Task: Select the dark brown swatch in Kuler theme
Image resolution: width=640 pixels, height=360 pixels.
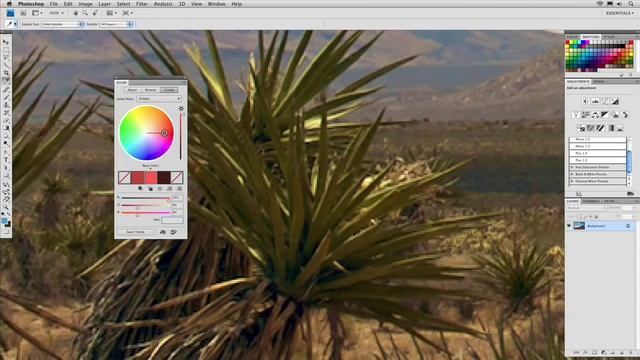Action: pyautogui.click(x=164, y=177)
